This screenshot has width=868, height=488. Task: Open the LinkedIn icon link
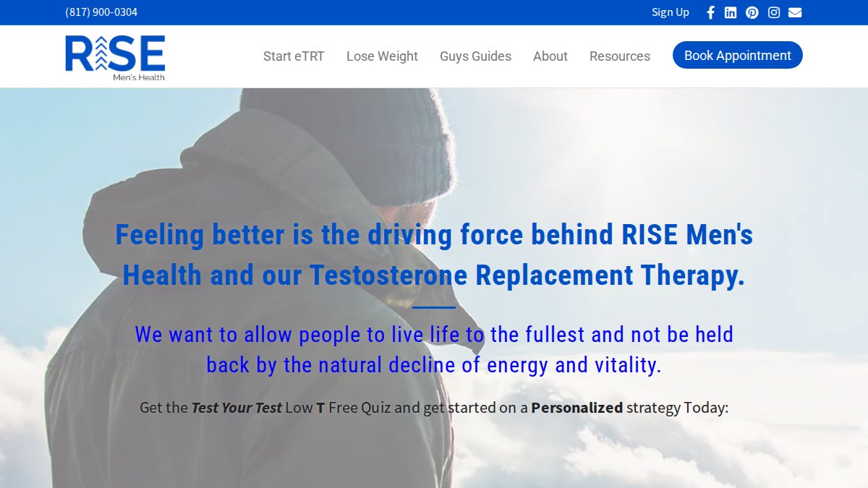coord(731,12)
